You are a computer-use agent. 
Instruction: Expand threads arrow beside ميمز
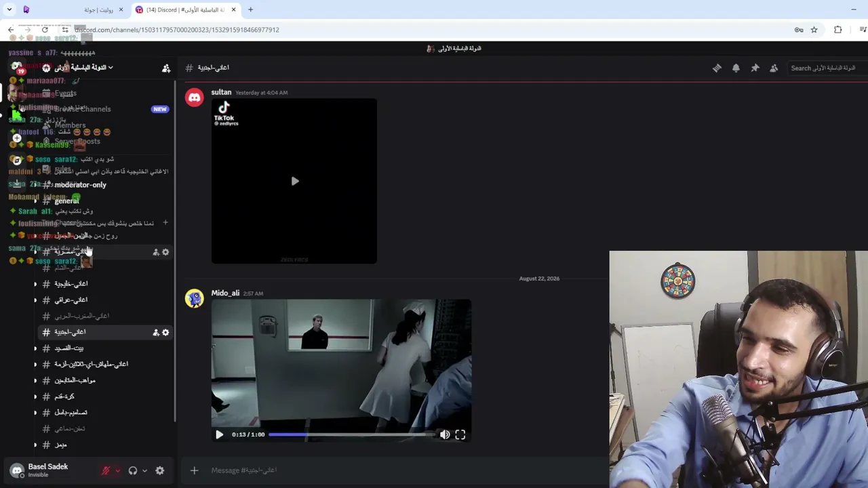tap(35, 445)
